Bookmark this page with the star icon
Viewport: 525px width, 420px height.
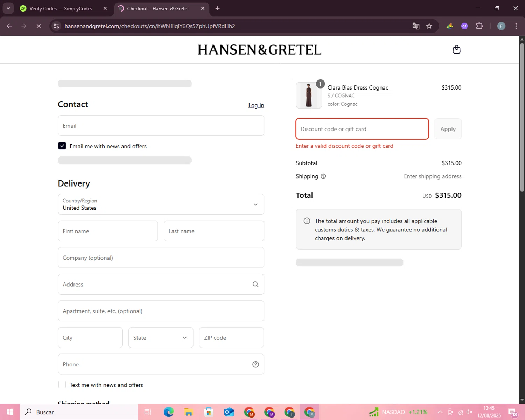point(429,26)
